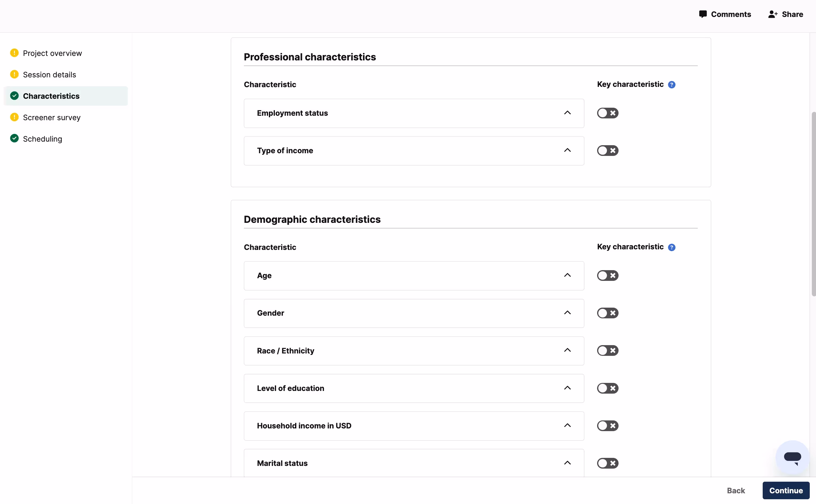Screen dimensions: 816x504
Task: Toggle key characteristic for Age
Action: [x=608, y=276]
